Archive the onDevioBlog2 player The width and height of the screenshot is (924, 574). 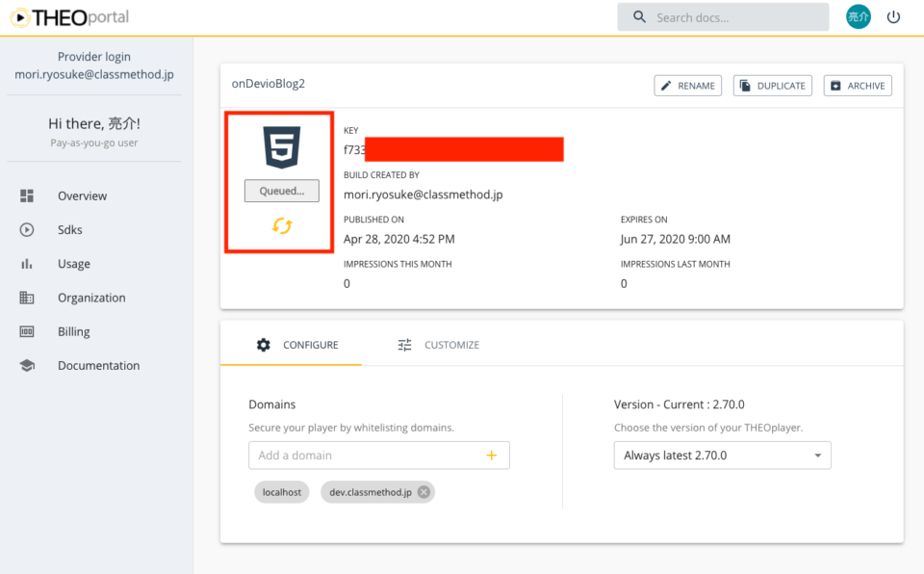[857, 85]
